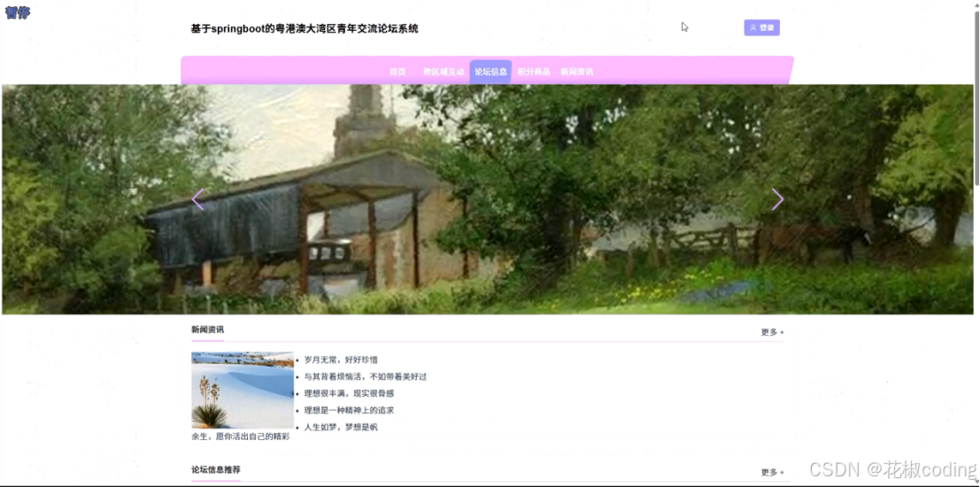Screen dimensions: 980x487
Task: Open the 跨区域互动 navigation tab
Action: (x=444, y=72)
